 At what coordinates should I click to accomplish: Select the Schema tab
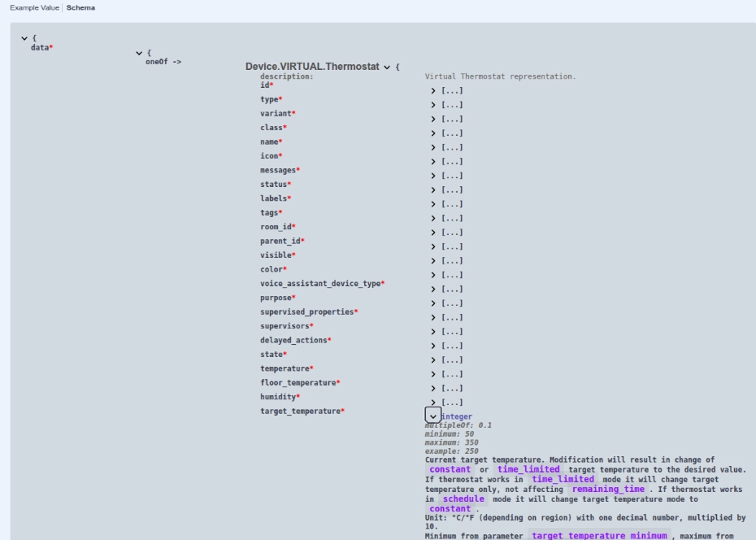point(80,7)
